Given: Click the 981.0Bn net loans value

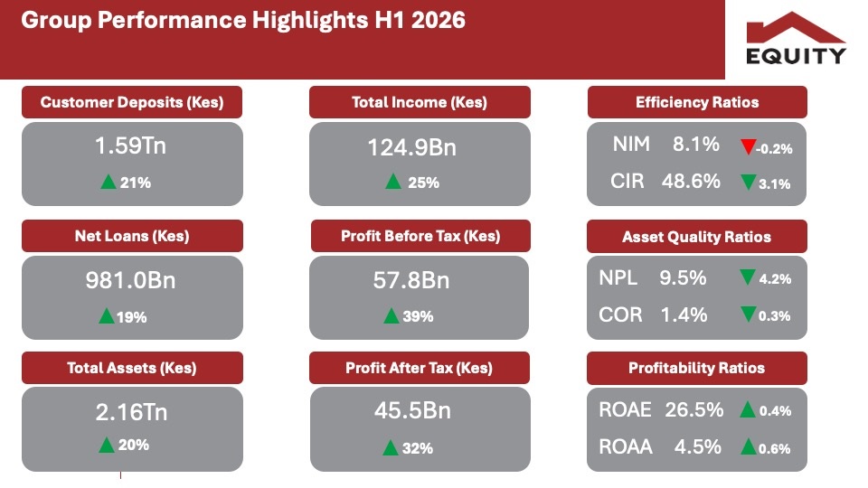Looking at the screenshot, I should (x=130, y=280).
